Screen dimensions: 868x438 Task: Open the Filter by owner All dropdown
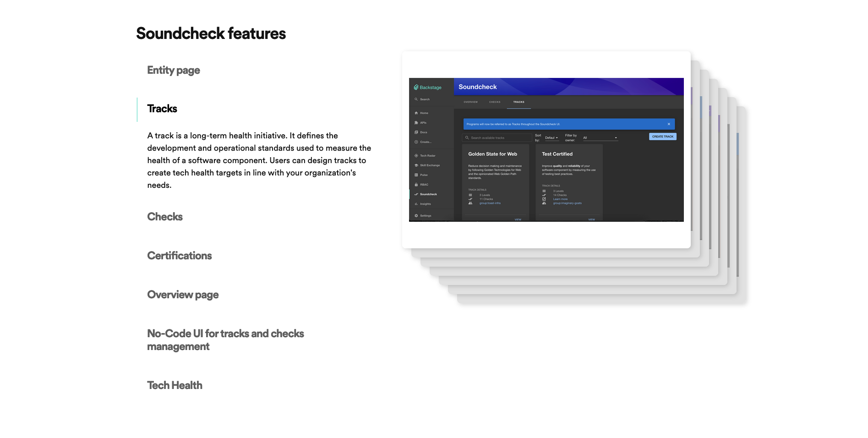(600, 138)
